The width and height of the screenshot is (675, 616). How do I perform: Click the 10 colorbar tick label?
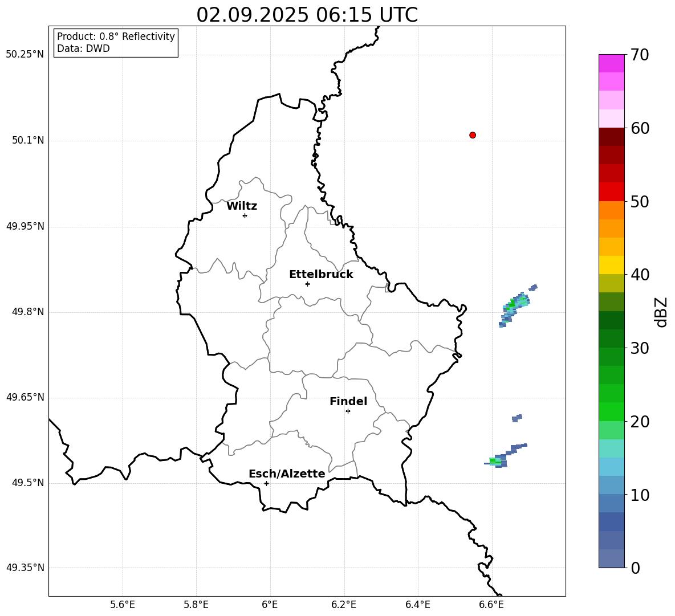(x=640, y=495)
